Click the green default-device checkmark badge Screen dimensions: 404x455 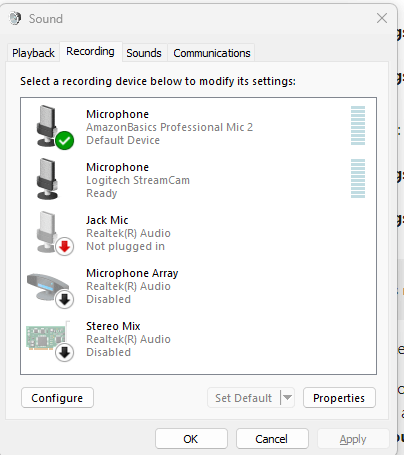pyautogui.click(x=65, y=140)
